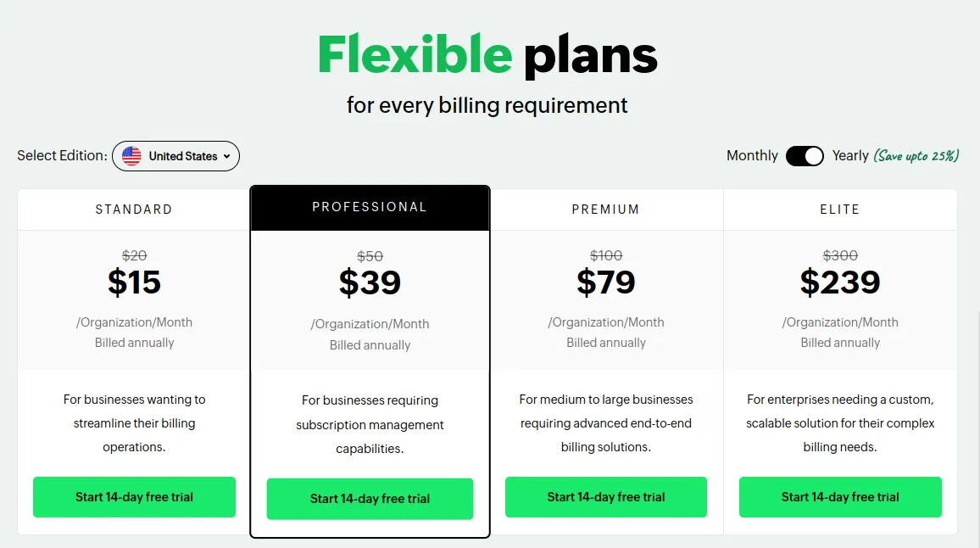The width and height of the screenshot is (980, 548).
Task: Start 14-day free trial for Professional plan
Action: tap(370, 499)
